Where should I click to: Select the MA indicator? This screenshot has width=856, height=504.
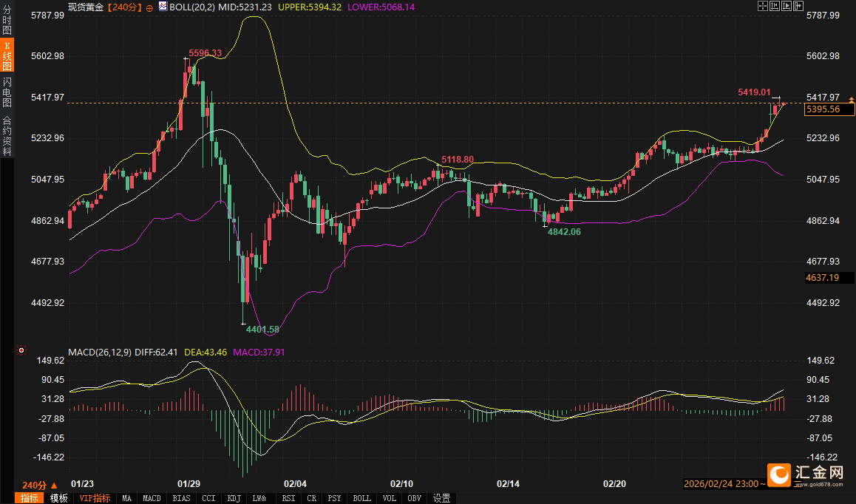(126, 498)
